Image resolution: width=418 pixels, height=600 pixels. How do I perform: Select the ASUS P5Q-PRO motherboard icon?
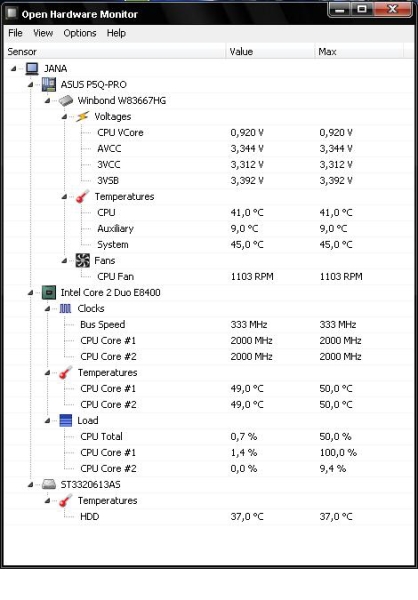(49, 85)
